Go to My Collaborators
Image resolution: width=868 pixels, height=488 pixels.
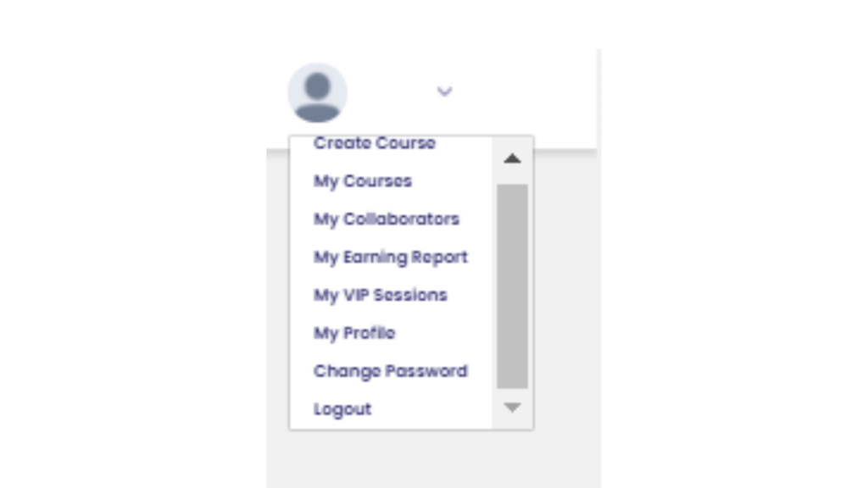(x=387, y=219)
